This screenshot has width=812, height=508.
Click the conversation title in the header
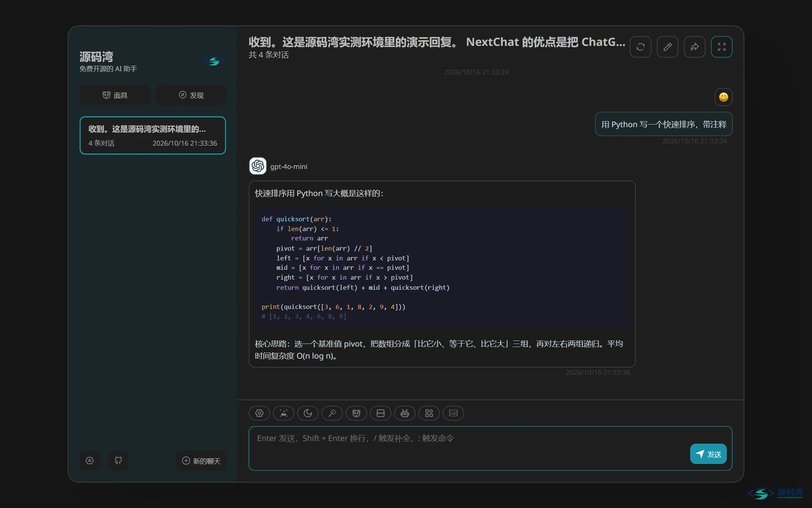tap(437, 42)
